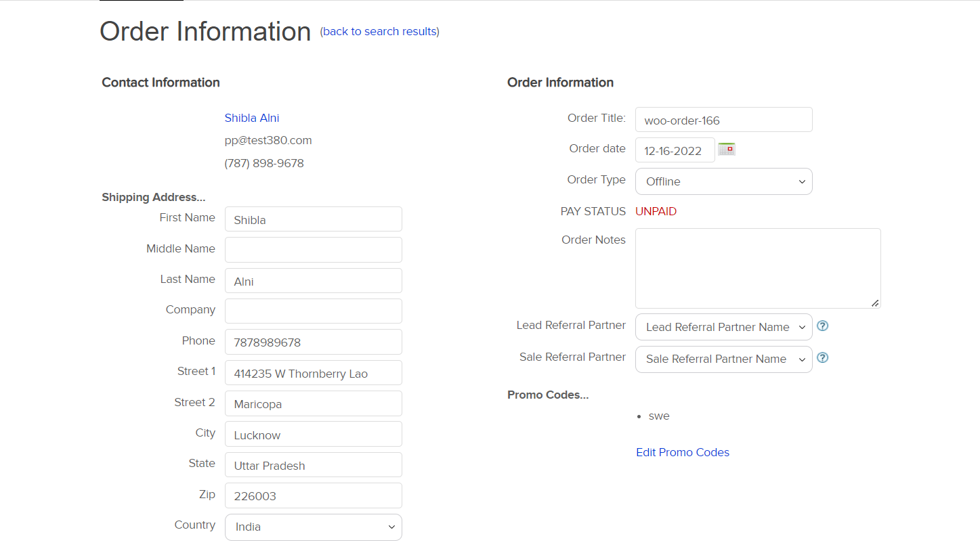Select the Zip field containing 226003
The image size is (980, 553).
313,495
